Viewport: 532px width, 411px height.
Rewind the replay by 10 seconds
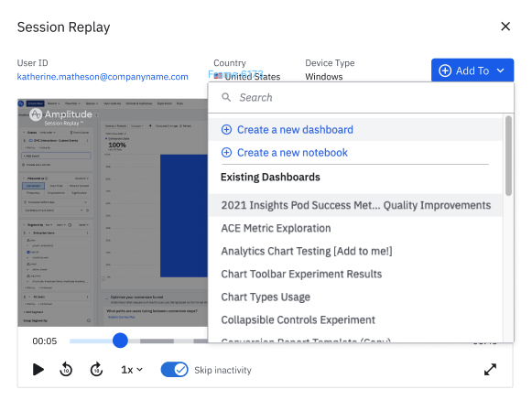pyautogui.click(x=66, y=370)
